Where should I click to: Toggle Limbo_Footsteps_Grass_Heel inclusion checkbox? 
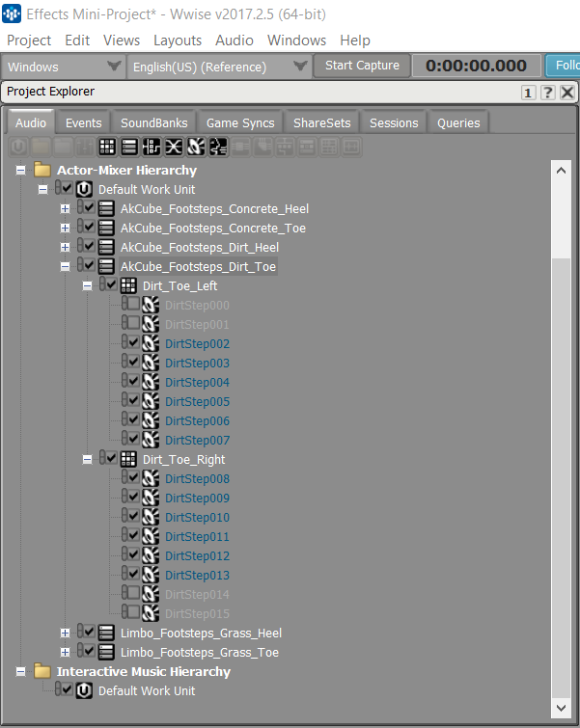(x=89, y=631)
